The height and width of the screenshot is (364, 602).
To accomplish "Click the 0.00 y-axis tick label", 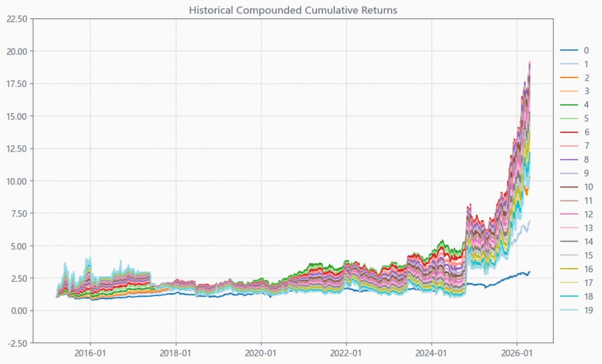I will tap(19, 310).
